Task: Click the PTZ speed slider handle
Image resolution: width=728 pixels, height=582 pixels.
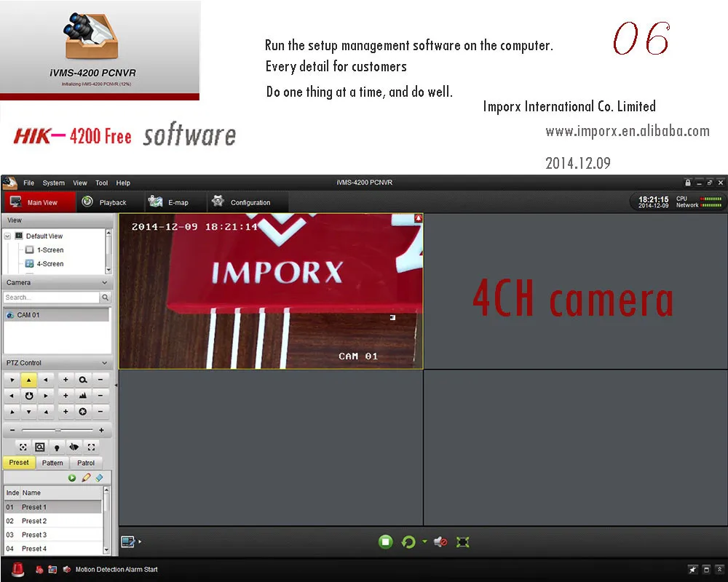Action: 58,430
